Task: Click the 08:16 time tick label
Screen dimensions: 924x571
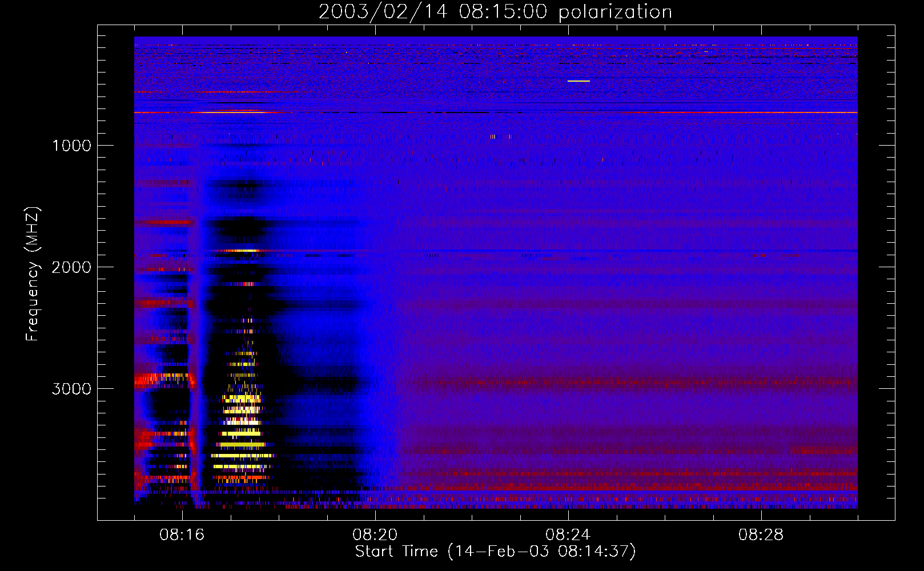Action: click(x=182, y=535)
